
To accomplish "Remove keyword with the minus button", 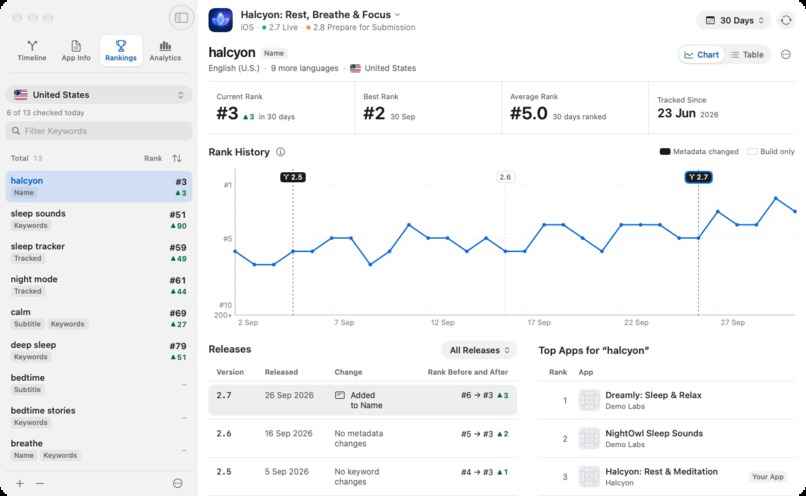I will click(40, 483).
